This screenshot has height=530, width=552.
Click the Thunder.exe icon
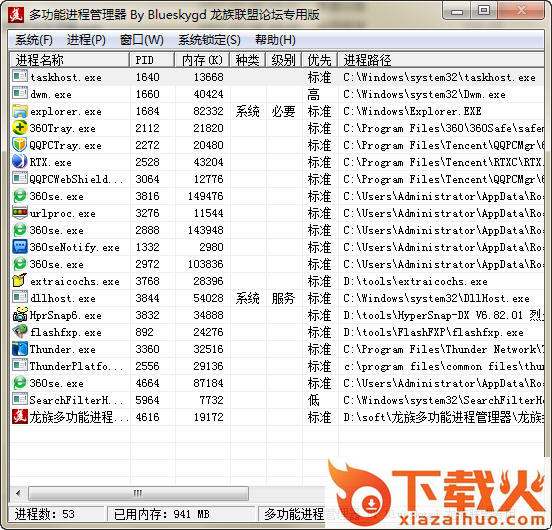click(20, 349)
